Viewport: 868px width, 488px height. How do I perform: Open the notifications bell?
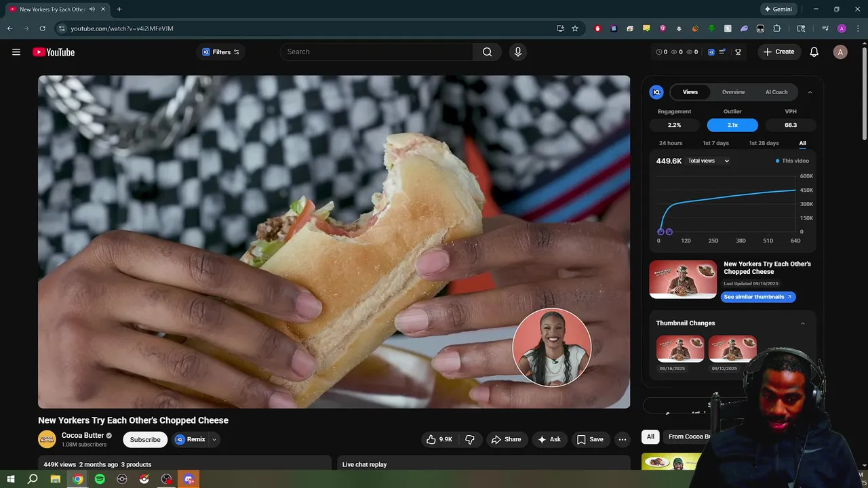(814, 52)
